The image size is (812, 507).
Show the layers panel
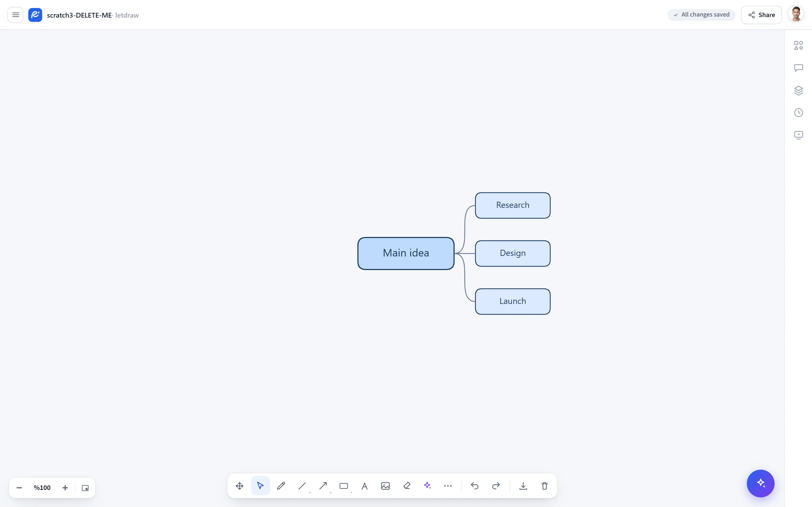coord(799,90)
